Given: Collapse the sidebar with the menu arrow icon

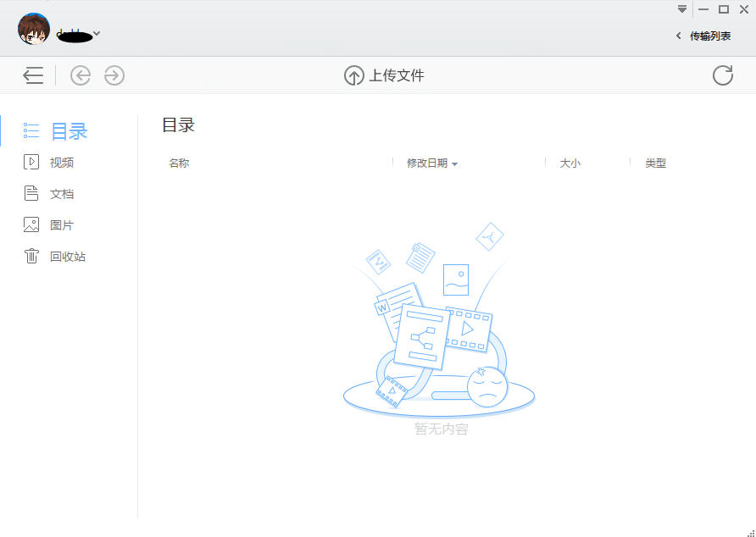Looking at the screenshot, I should [x=33, y=75].
